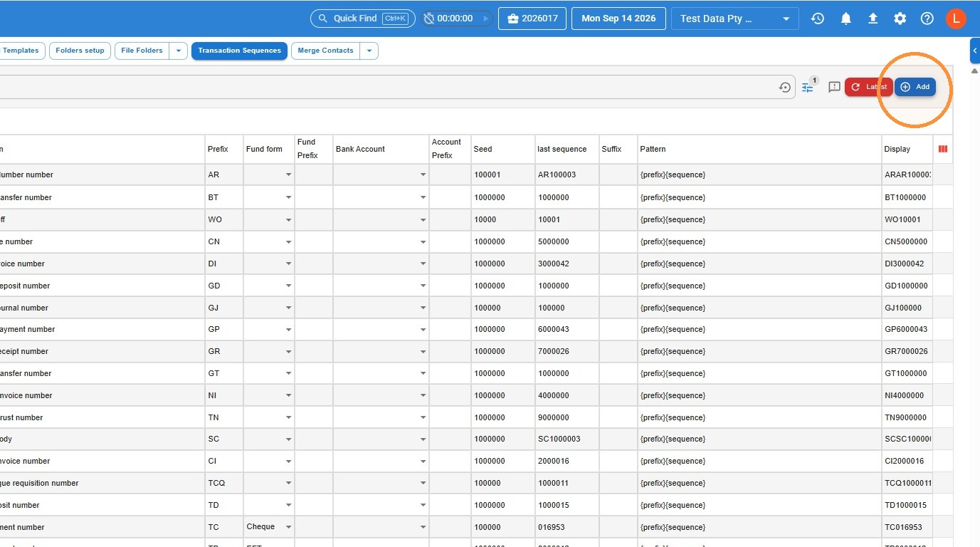Open the Merge Contacts tab
The height and width of the screenshot is (547, 980).
tap(325, 51)
